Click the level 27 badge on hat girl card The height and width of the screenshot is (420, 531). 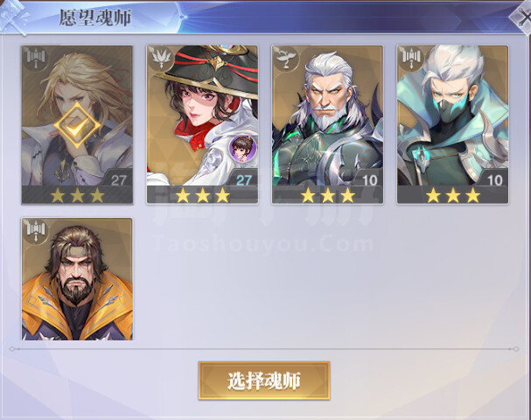(244, 179)
